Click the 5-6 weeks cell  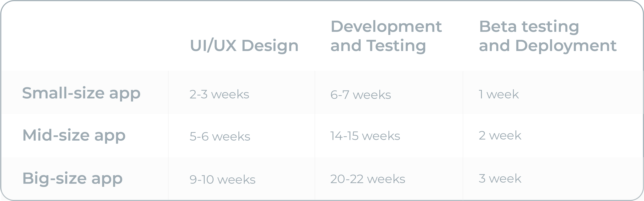(220, 137)
